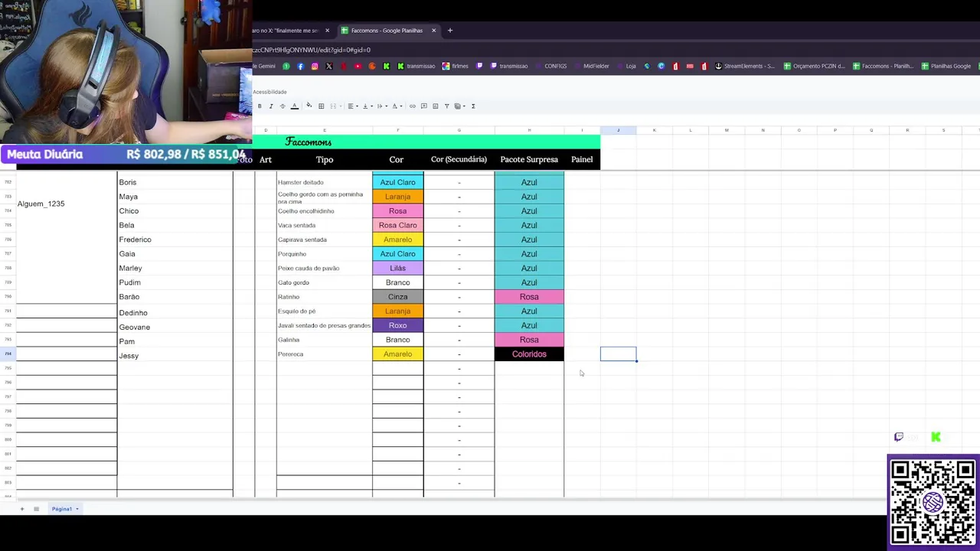
Task: Click the text rotation icon
Action: point(394,106)
